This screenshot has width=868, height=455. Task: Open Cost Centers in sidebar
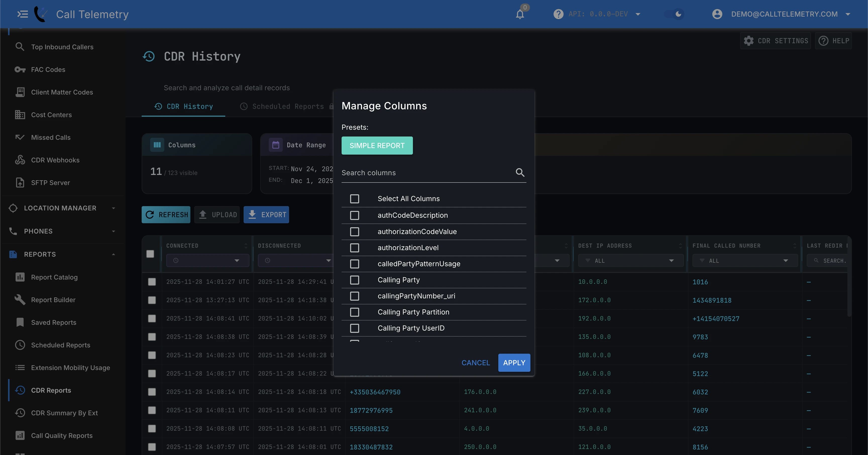click(x=51, y=115)
